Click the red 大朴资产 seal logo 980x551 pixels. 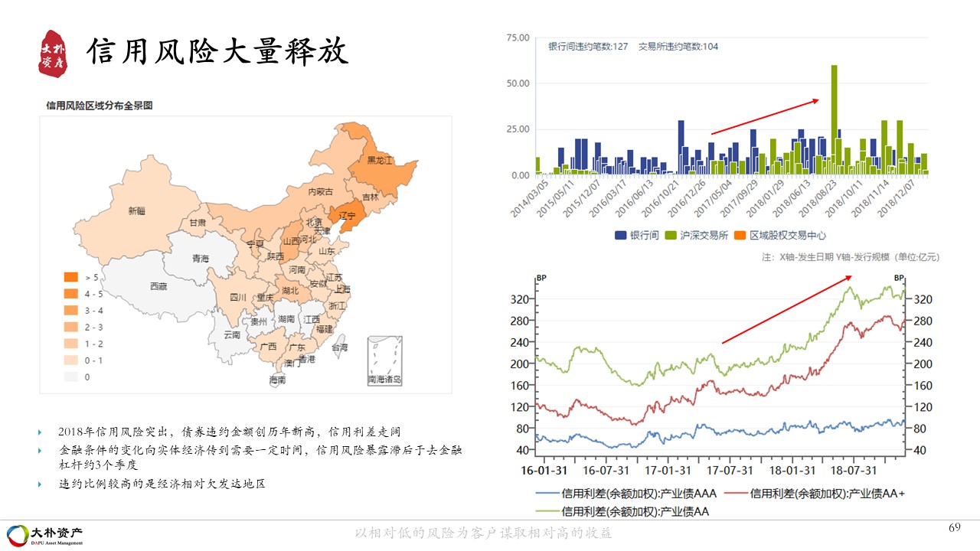tap(54, 53)
